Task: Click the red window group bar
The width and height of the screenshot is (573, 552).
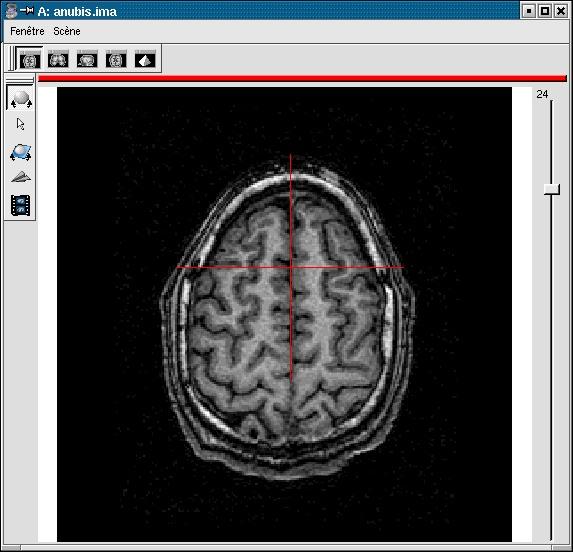Action: pos(302,78)
